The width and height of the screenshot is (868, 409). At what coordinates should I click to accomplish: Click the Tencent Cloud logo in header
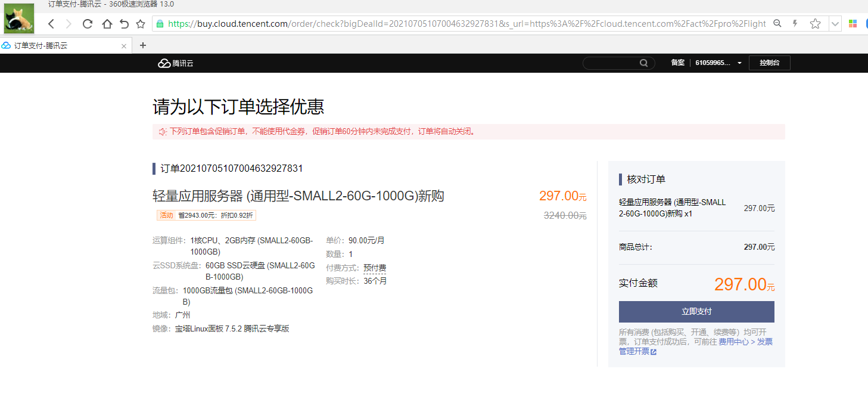pos(175,63)
